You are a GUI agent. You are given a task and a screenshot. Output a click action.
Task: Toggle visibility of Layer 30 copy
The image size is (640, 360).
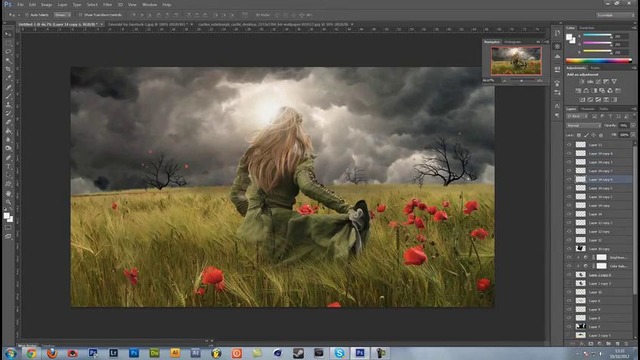pos(569,249)
